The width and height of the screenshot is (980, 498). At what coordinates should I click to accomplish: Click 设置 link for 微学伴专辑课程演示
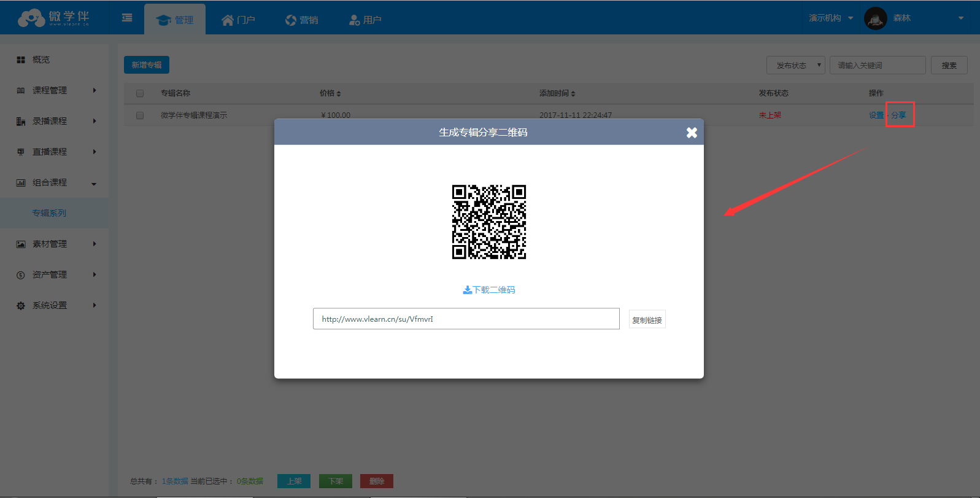tap(876, 115)
